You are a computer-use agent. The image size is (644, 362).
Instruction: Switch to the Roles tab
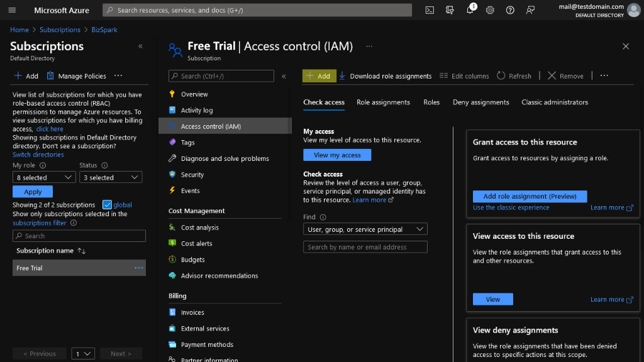[431, 102]
